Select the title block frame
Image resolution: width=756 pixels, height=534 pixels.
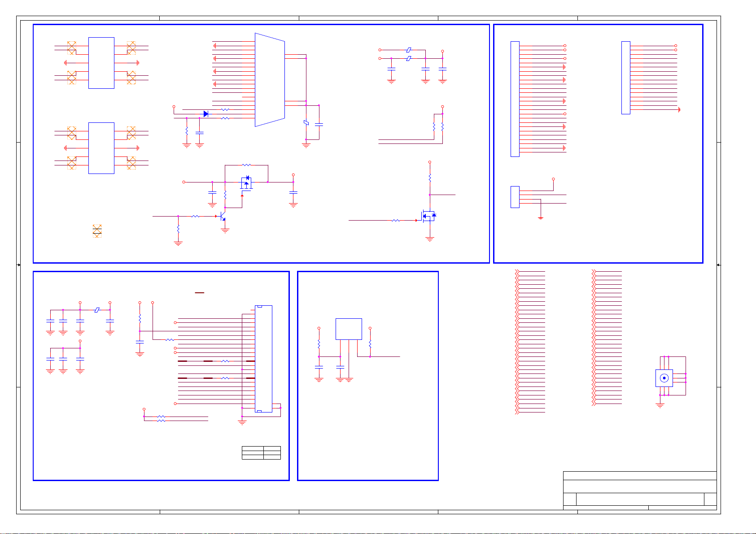[x=640, y=491]
